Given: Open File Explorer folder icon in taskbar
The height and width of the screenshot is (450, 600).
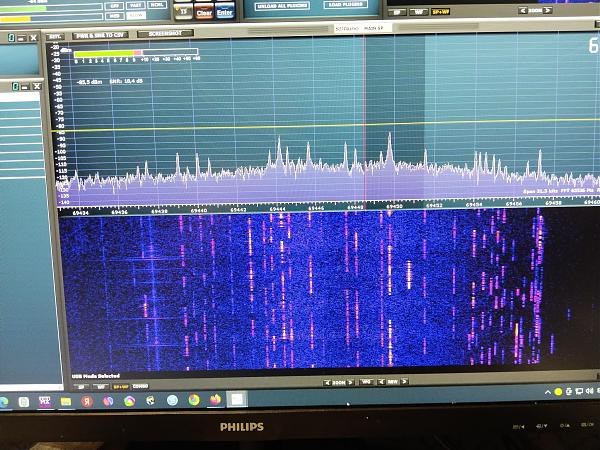Looking at the screenshot, I should click(66, 401).
